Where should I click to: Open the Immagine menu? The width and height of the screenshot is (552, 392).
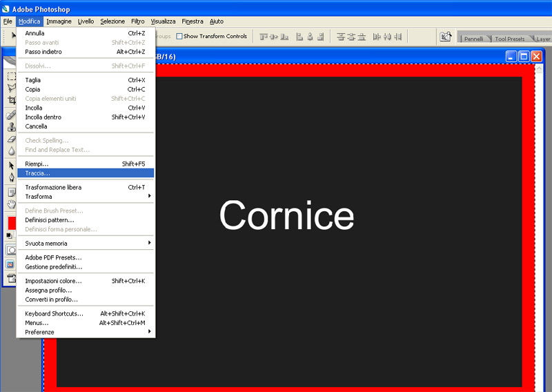(x=59, y=21)
